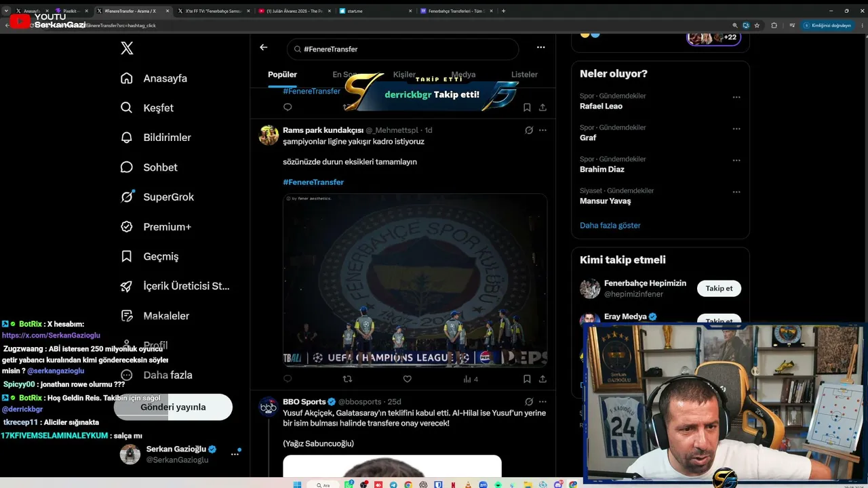
Task: Open Makaleler in the sidebar
Action: 155,316
